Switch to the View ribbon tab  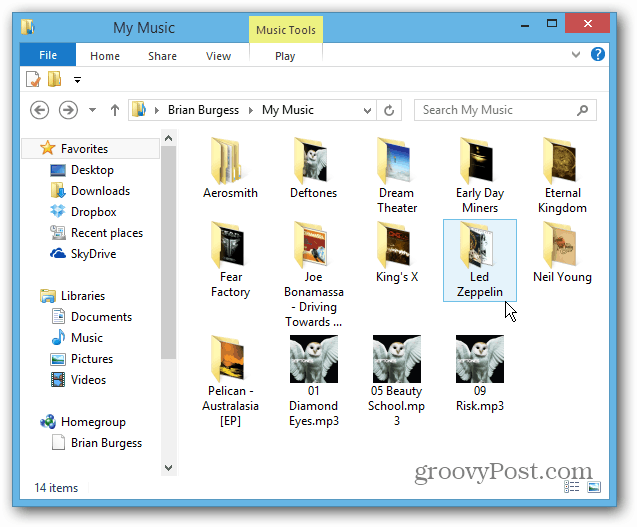[x=219, y=56]
